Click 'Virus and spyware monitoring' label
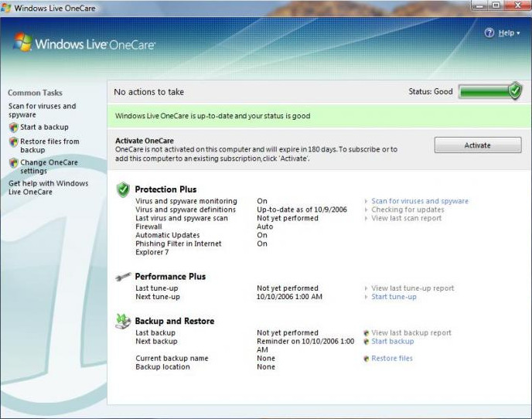 (x=186, y=201)
